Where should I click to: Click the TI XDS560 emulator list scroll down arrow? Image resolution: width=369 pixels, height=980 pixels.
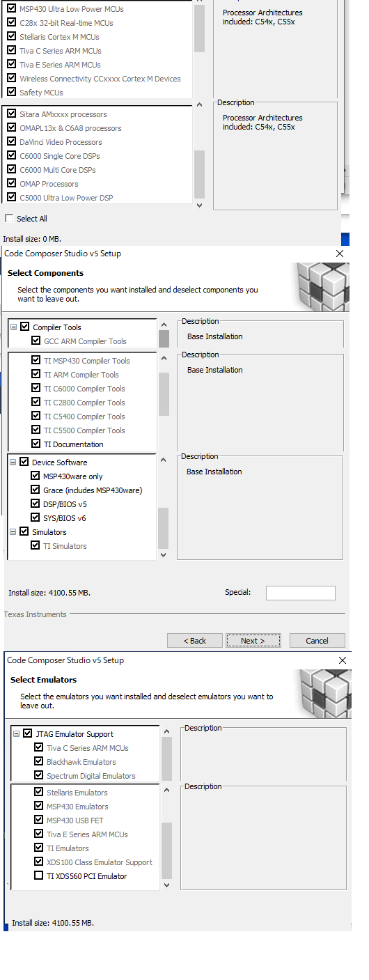166,885
